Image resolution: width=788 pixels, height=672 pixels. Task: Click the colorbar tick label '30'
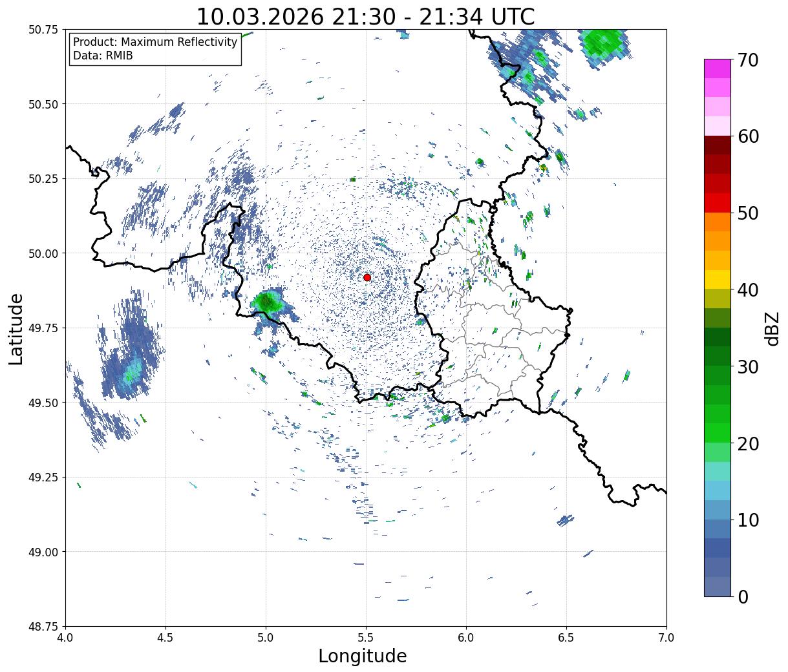click(x=748, y=367)
